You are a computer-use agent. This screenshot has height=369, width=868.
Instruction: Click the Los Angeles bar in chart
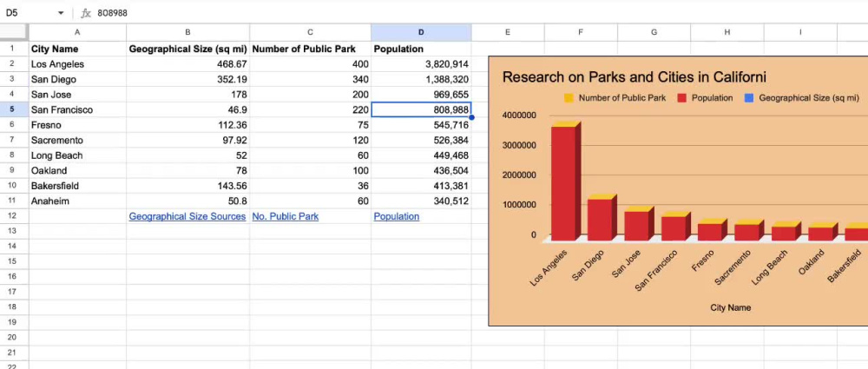click(566, 183)
